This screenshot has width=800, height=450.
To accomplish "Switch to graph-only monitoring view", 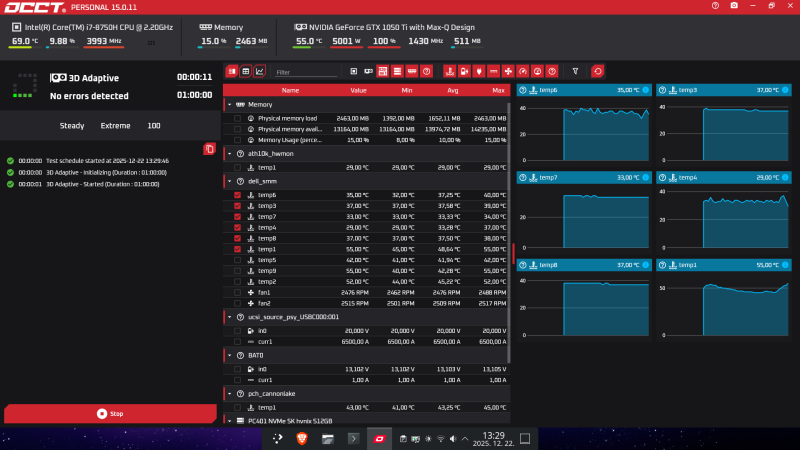I will (259, 71).
